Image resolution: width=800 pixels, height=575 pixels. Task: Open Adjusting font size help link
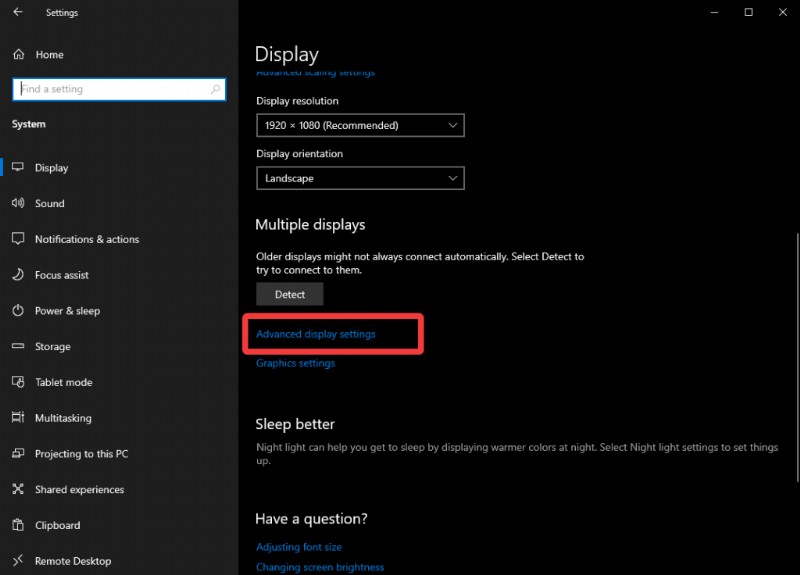click(299, 547)
